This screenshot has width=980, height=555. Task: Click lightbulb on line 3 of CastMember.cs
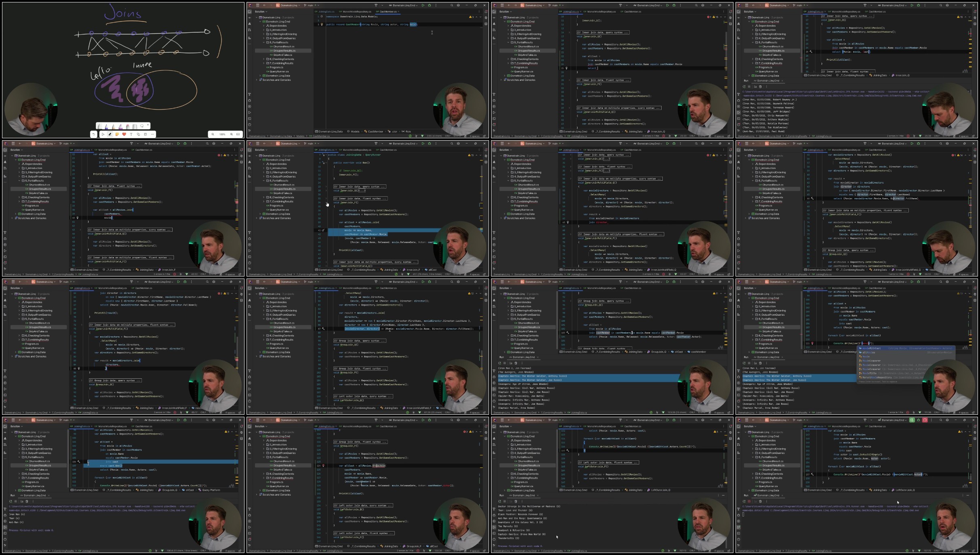[x=322, y=24]
